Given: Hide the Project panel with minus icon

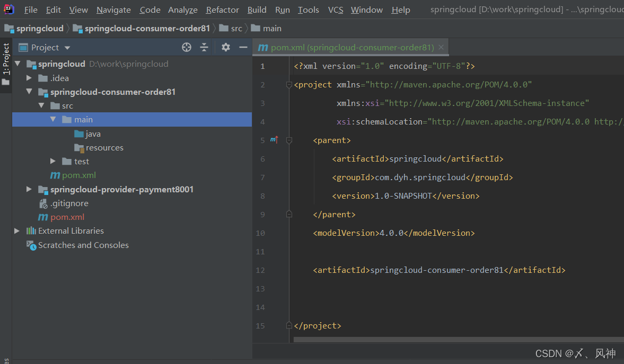Looking at the screenshot, I should tap(243, 47).
